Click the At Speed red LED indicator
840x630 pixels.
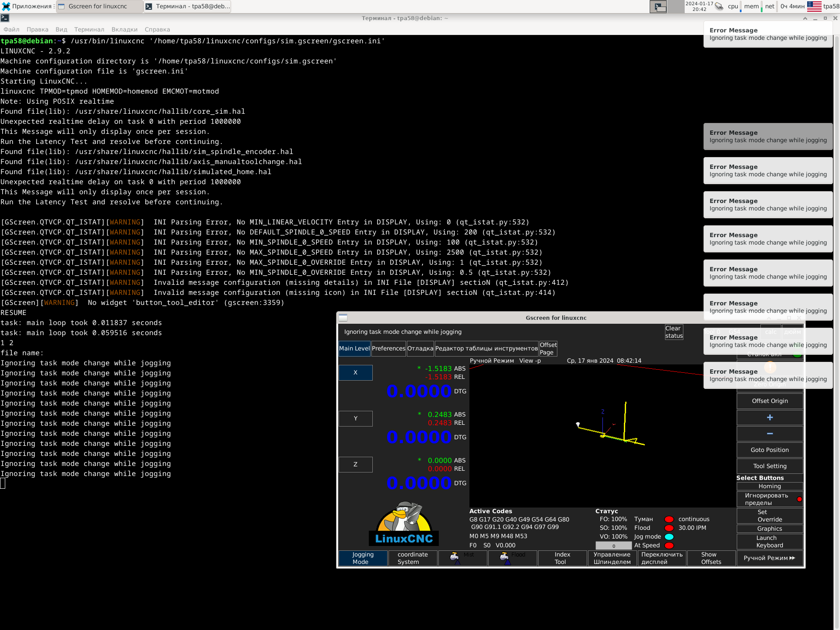tap(669, 546)
